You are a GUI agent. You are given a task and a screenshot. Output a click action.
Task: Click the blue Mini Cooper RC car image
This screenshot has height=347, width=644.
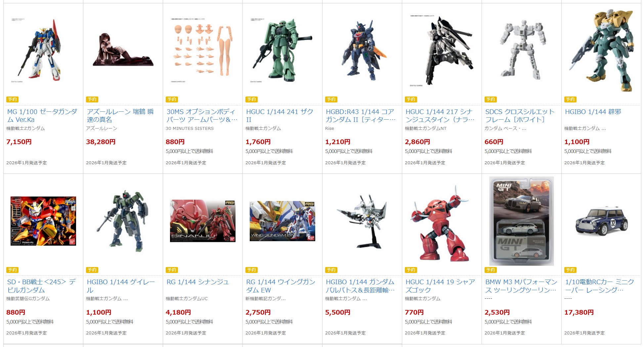[x=601, y=221]
